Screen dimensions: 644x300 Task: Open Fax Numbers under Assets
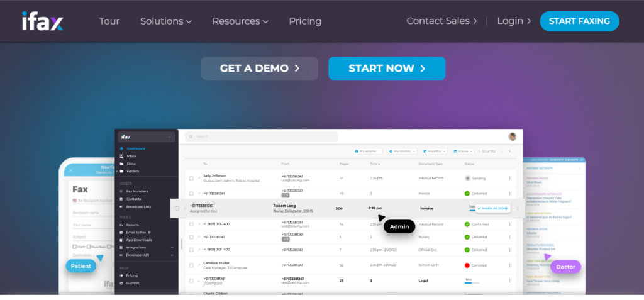(x=137, y=191)
